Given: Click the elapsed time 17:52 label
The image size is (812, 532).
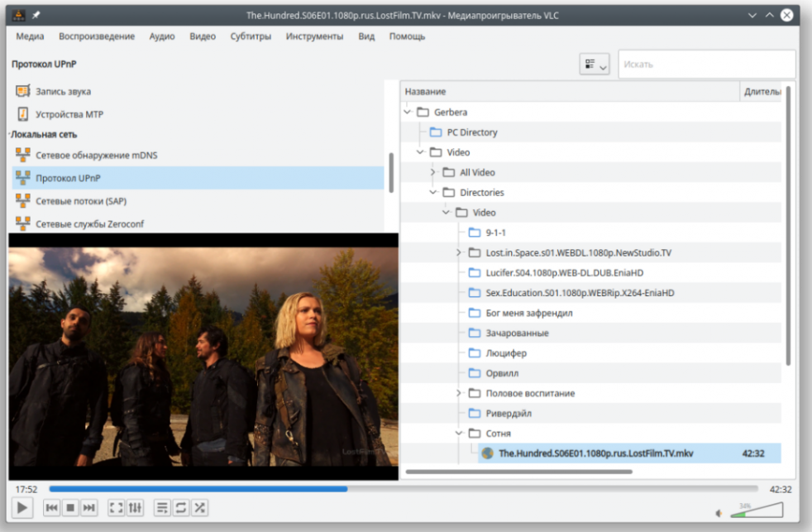Looking at the screenshot, I should [x=26, y=489].
